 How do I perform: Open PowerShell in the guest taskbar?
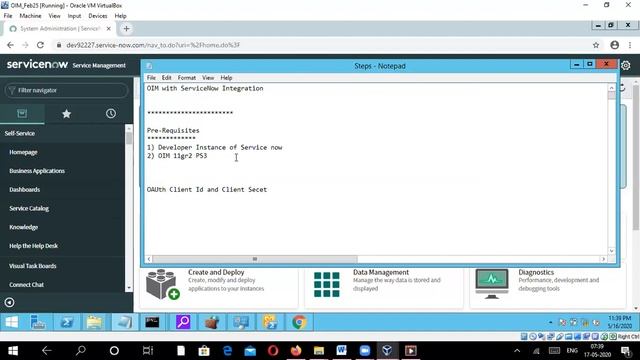pos(67,322)
